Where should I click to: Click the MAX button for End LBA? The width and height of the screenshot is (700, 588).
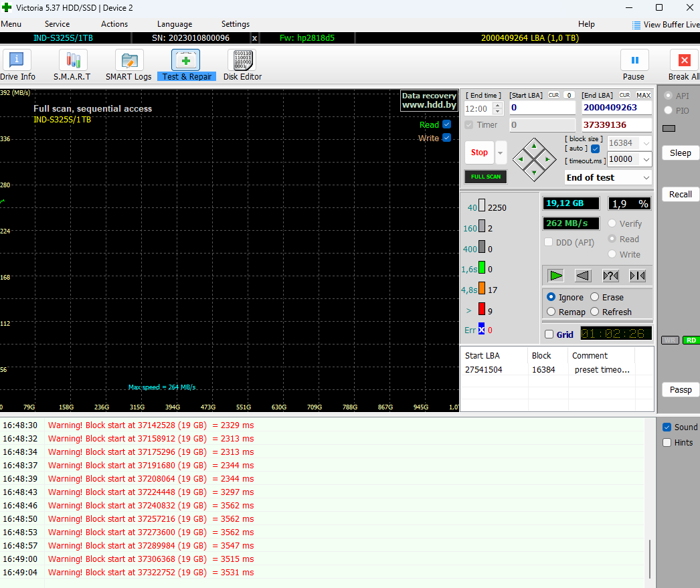tap(643, 95)
